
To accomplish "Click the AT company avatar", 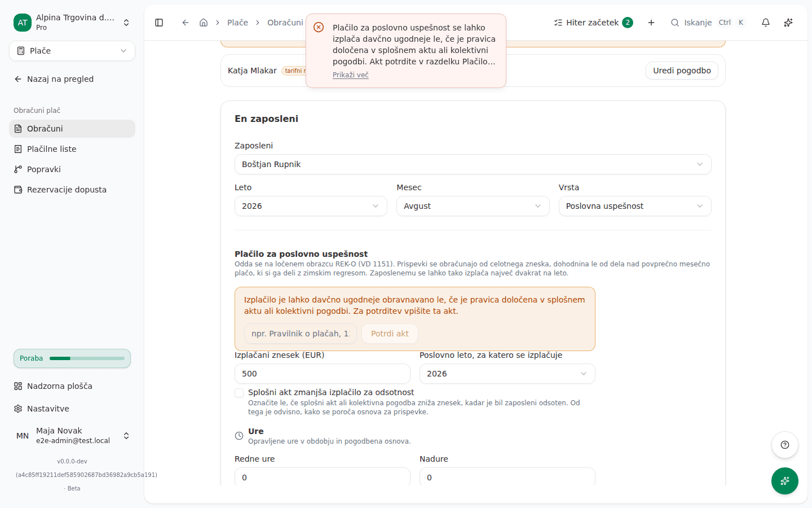I will (x=23, y=23).
